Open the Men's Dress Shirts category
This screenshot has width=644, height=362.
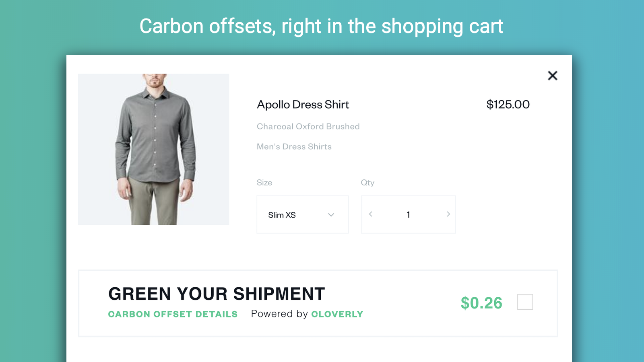point(294,146)
